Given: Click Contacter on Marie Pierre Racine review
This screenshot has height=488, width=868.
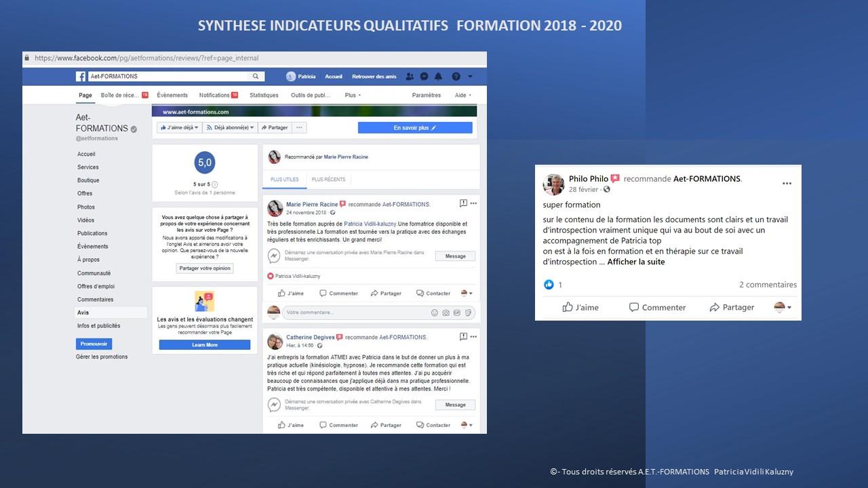Looking at the screenshot, I should 432,293.
